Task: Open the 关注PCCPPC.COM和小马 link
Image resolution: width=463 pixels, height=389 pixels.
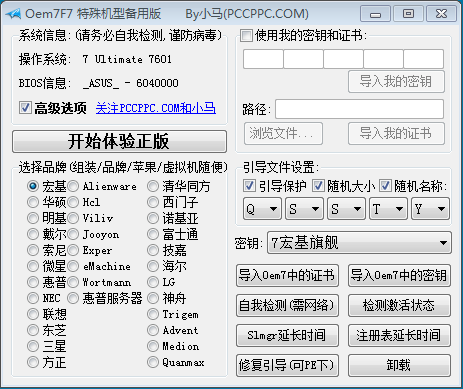Action: tap(156, 108)
